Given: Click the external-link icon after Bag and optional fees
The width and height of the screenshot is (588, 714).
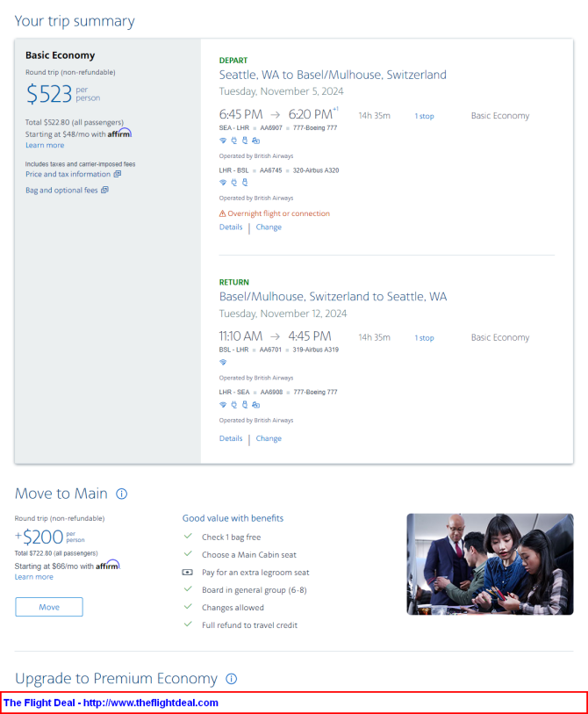Looking at the screenshot, I should pos(104,190).
